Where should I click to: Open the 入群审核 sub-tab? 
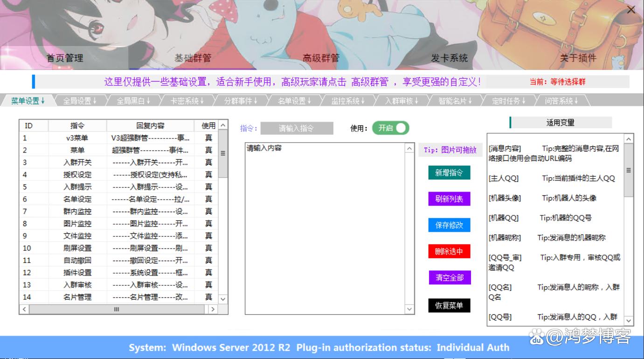[402, 101]
